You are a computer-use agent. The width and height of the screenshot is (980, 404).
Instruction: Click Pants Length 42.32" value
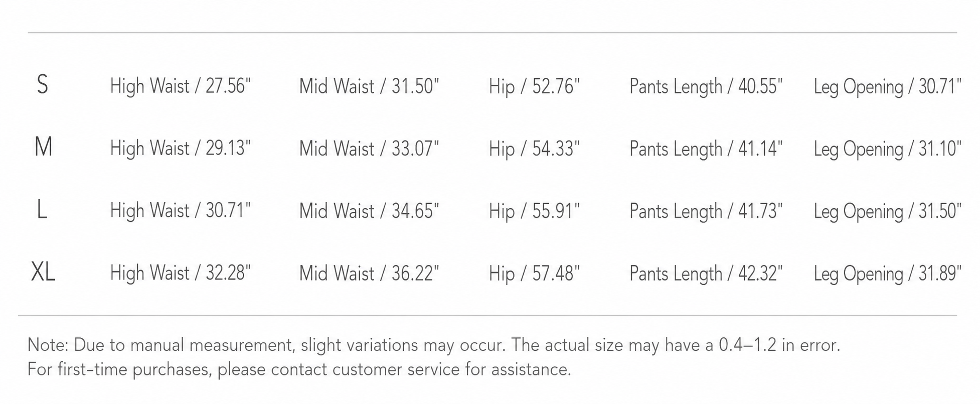click(706, 274)
